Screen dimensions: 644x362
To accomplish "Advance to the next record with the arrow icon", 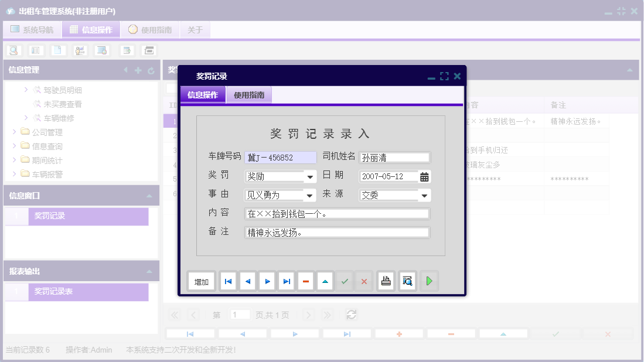I will [267, 281].
